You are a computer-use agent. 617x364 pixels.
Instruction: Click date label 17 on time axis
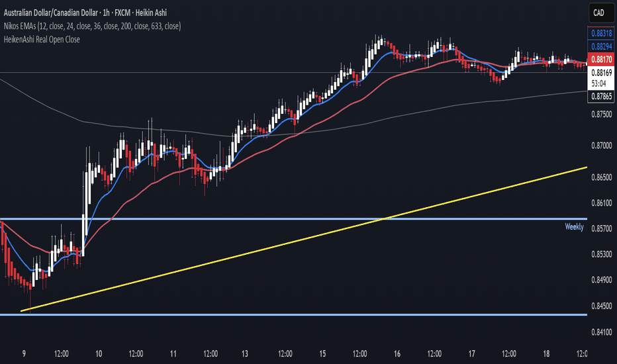click(472, 354)
